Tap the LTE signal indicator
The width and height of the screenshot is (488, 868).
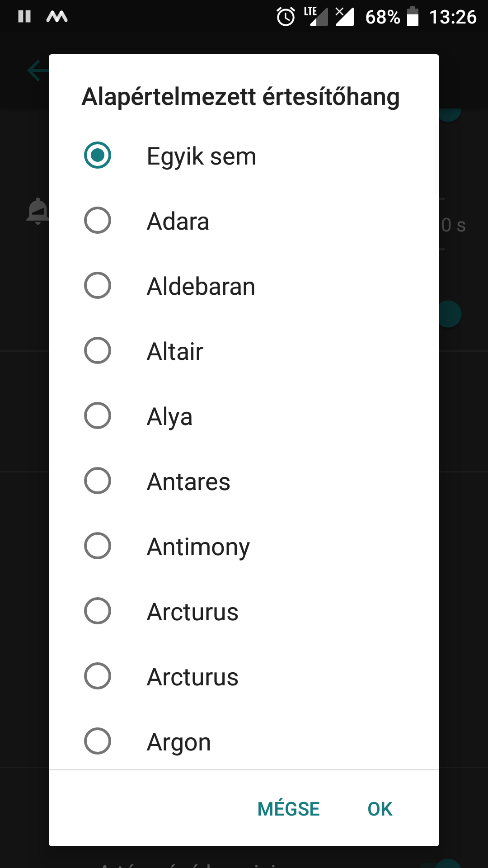click(316, 16)
